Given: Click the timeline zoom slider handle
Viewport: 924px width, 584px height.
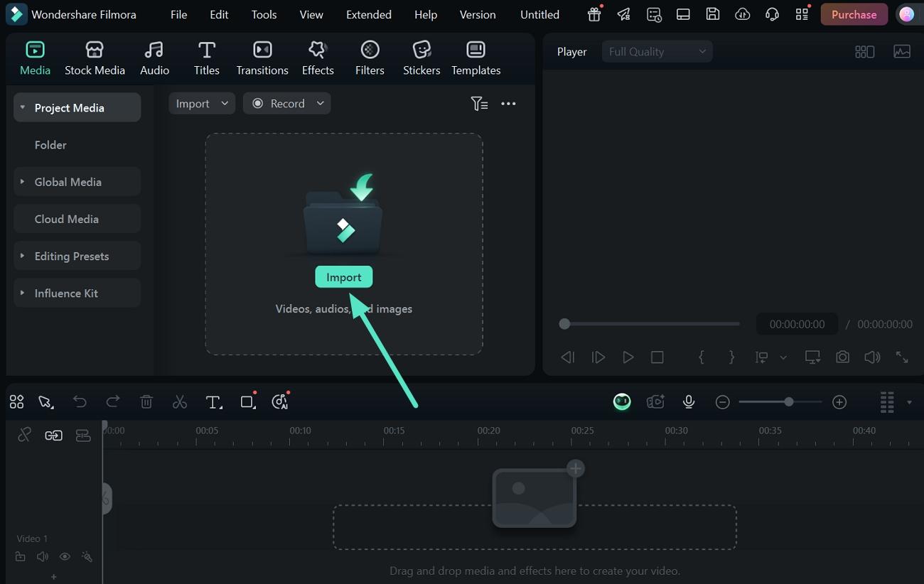Looking at the screenshot, I should (788, 402).
